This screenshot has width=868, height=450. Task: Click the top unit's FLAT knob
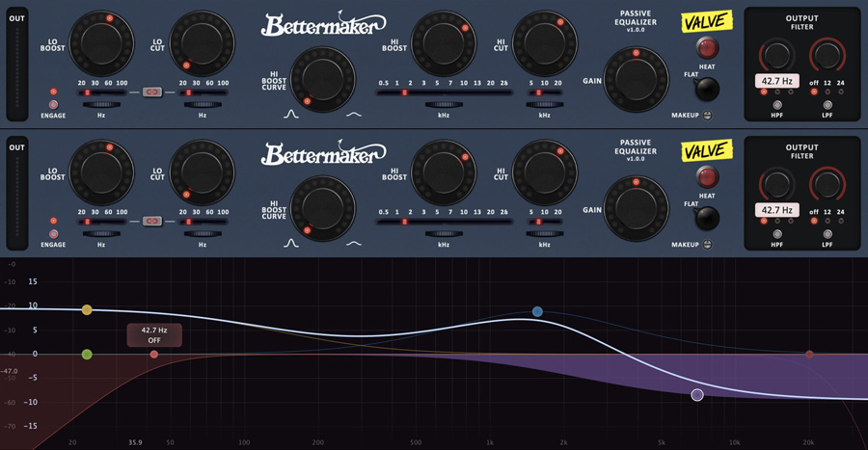tap(707, 89)
